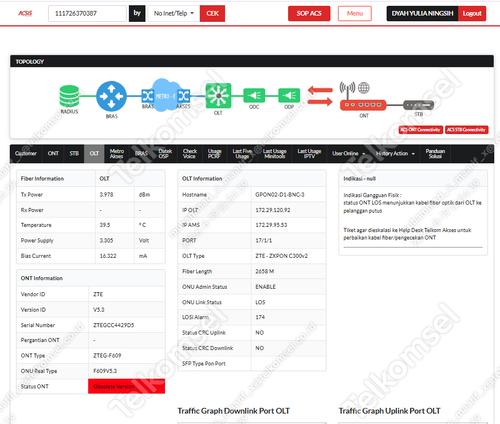Click Fiber Length value 2658 M
500x424 pixels.
(x=265, y=271)
